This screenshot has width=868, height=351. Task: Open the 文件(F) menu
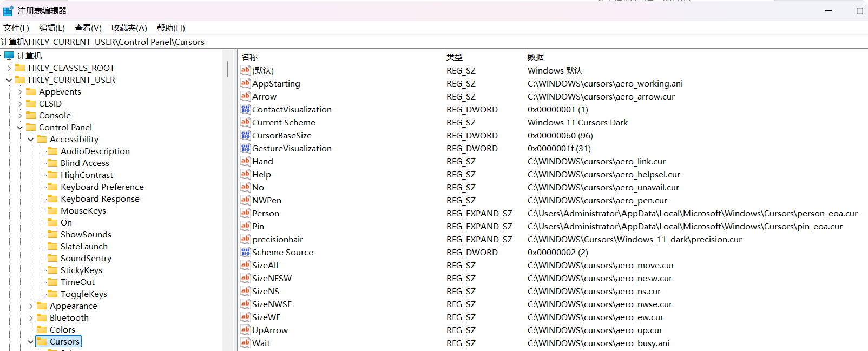[16, 28]
